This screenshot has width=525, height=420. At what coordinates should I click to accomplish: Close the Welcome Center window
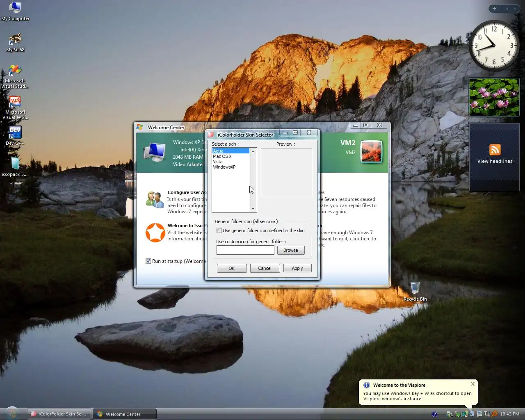tap(379, 125)
